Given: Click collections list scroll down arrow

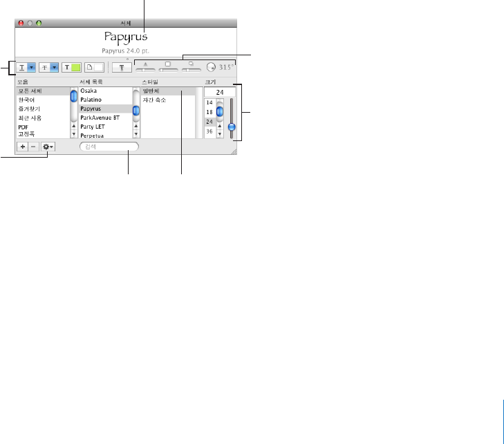Looking at the screenshot, I should click(73, 133).
